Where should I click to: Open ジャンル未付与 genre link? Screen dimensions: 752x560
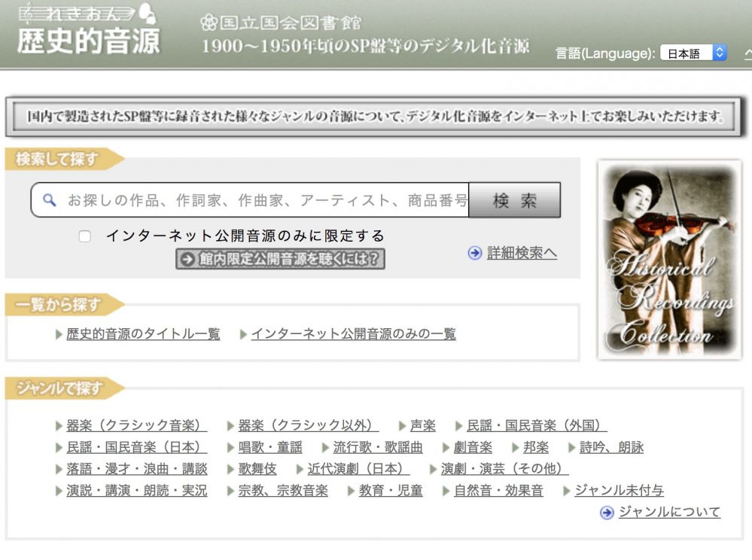(x=620, y=491)
